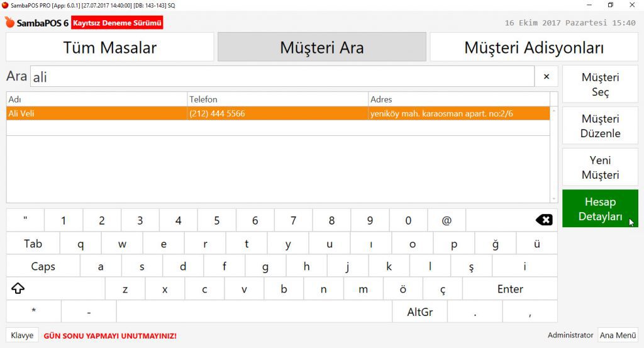Toggle the Caps key on the keyboard
The height and width of the screenshot is (348, 644).
tap(43, 266)
